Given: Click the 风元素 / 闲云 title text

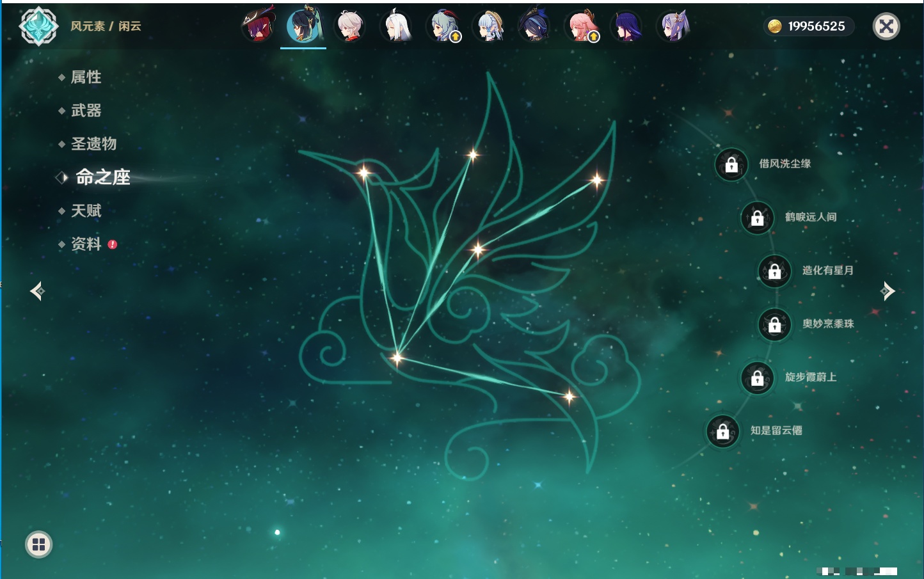Looking at the screenshot, I should 106,26.
